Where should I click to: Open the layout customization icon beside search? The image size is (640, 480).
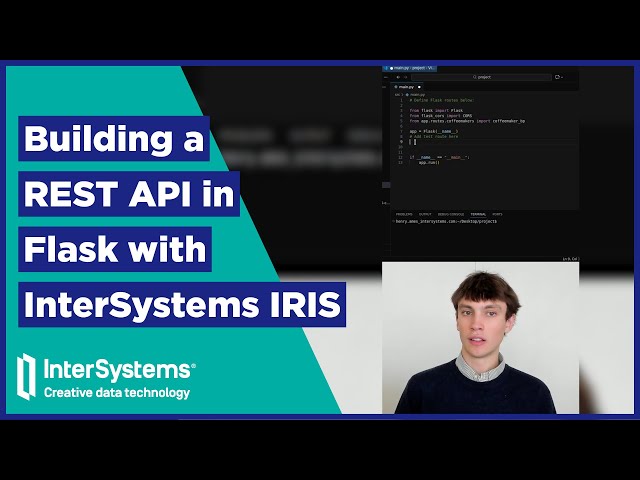click(558, 77)
